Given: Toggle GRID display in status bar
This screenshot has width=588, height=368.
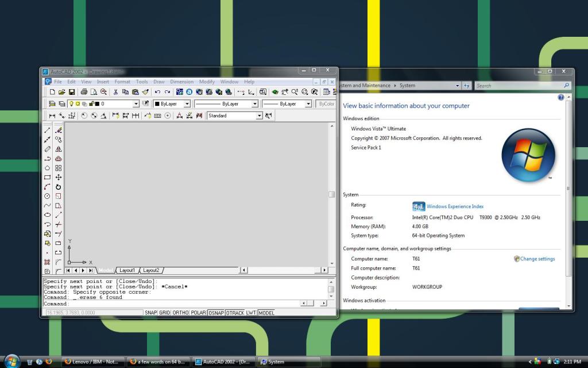Looking at the screenshot, I should click(x=165, y=312).
